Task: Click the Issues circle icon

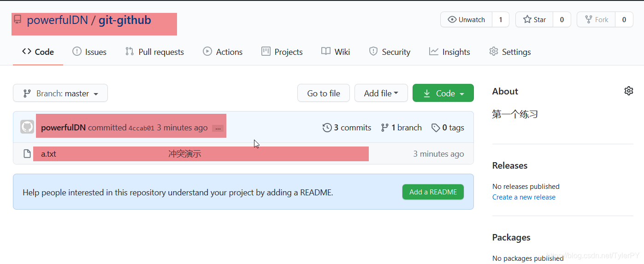Action: (x=77, y=51)
